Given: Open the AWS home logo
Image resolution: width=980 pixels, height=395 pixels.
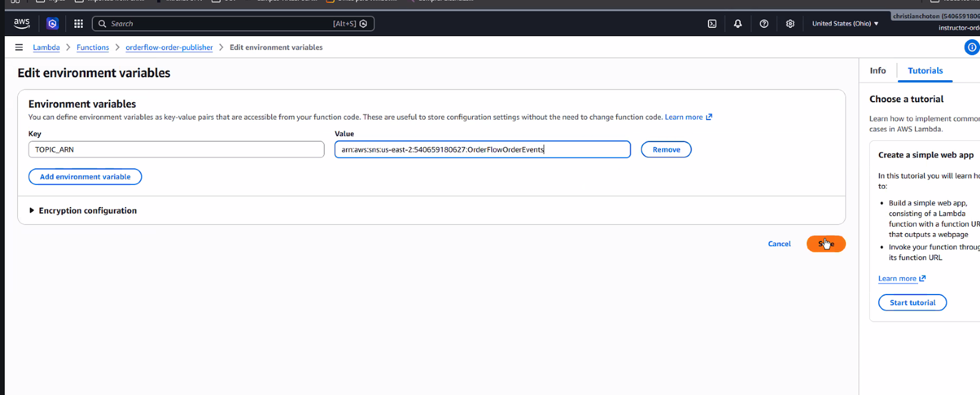Looking at the screenshot, I should tap(22, 23).
